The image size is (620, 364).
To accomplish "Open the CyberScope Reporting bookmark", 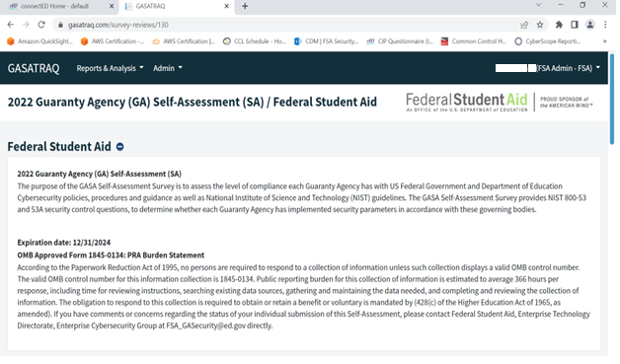I will pos(548,41).
